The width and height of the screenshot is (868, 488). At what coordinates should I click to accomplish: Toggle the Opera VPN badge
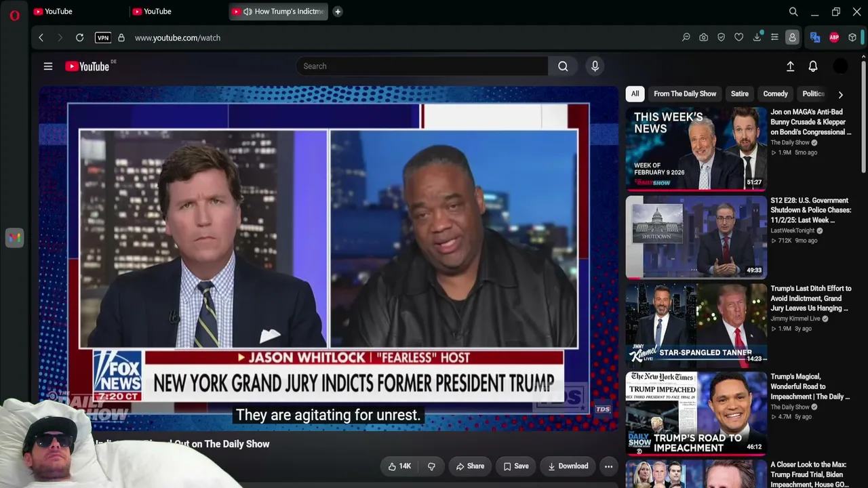[x=103, y=38]
